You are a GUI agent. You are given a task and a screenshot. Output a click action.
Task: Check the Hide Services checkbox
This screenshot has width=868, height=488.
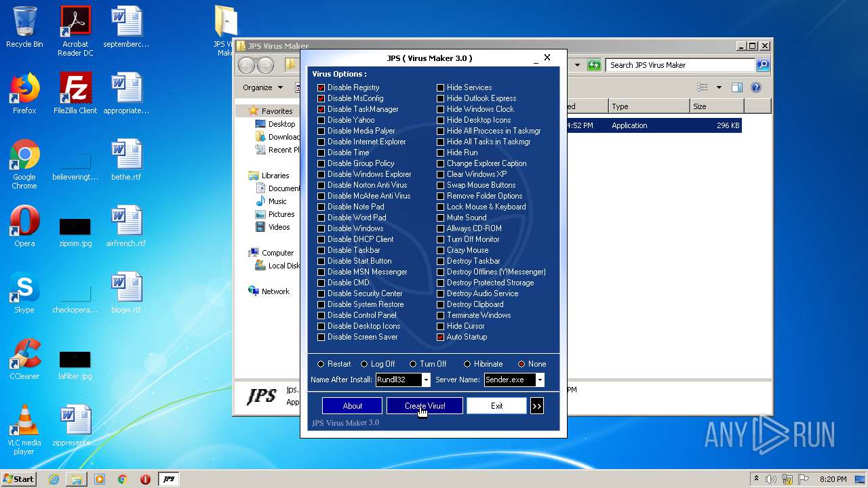tap(440, 87)
